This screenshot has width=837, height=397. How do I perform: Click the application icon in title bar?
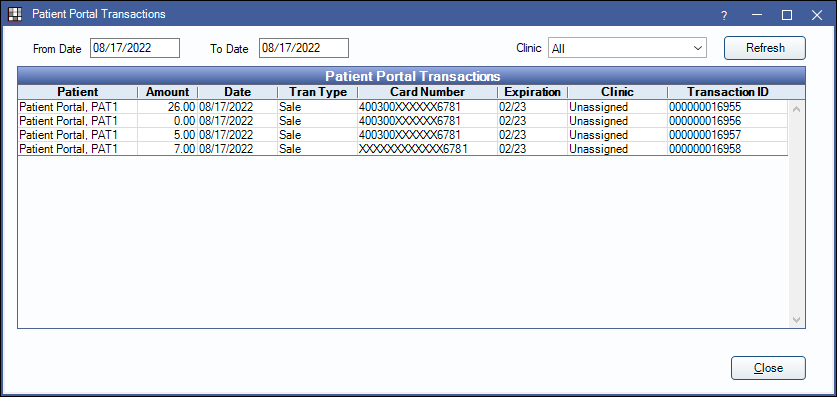click(x=15, y=14)
